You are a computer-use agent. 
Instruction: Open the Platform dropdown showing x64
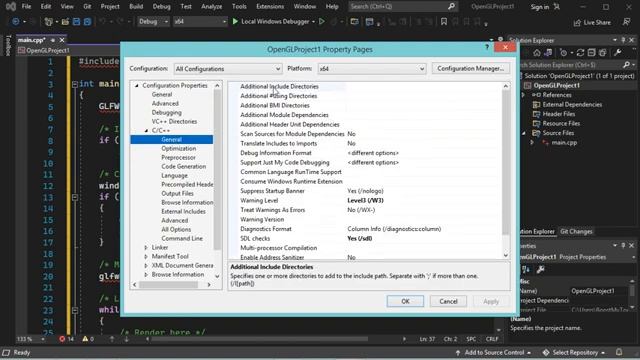(372, 69)
